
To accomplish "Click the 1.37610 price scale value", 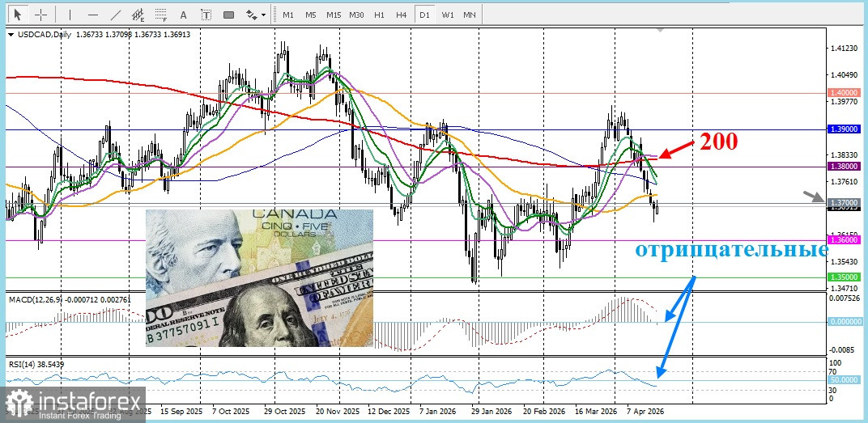I will (x=845, y=181).
